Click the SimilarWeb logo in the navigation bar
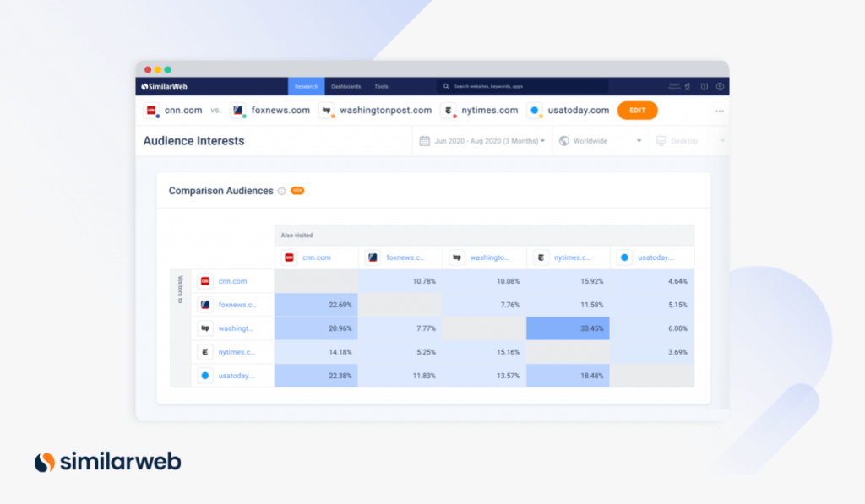This screenshot has width=865, height=504. point(165,85)
